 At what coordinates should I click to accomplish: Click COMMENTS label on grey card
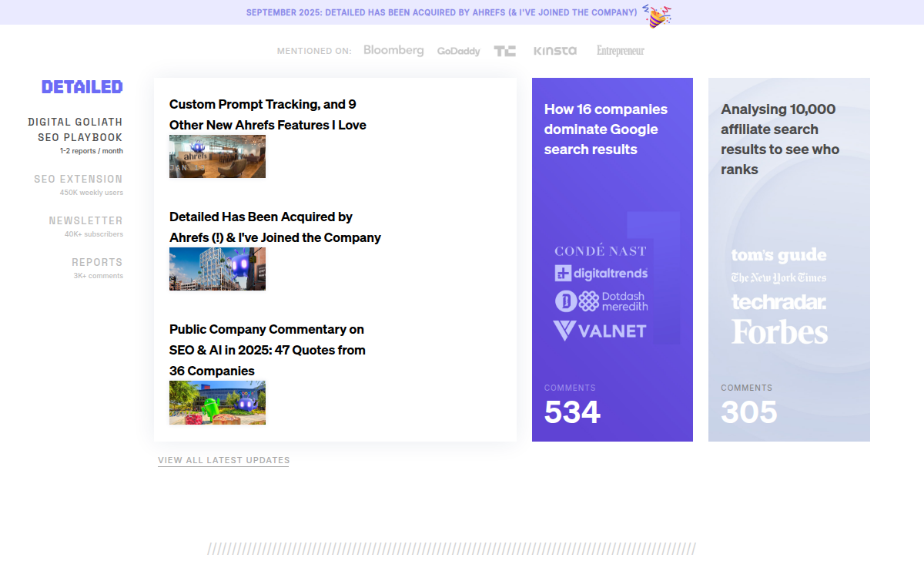[x=747, y=388]
